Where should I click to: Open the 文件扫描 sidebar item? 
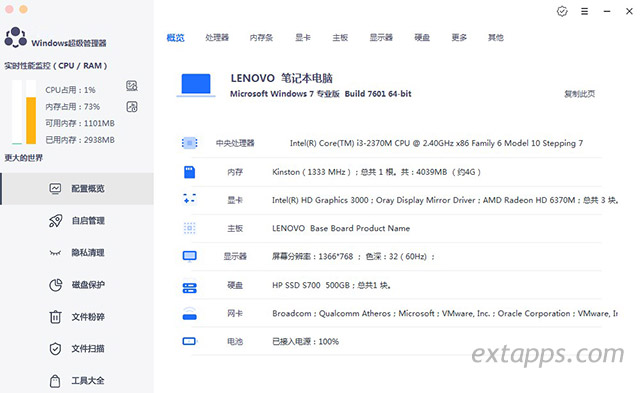tap(78, 349)
